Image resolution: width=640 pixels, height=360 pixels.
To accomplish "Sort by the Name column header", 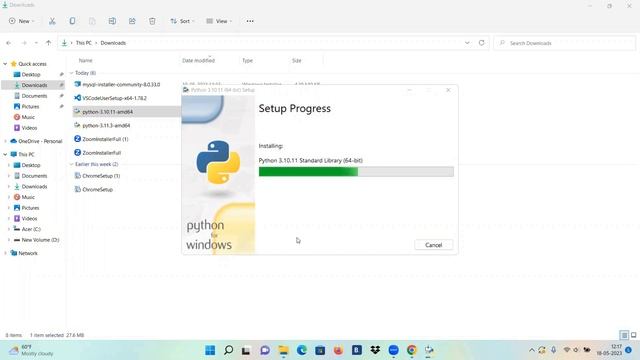I will [85, 60].
